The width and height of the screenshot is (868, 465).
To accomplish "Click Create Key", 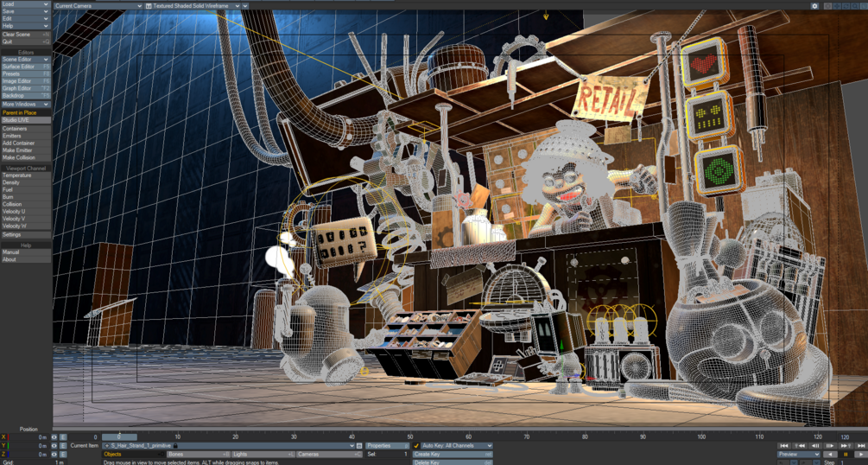I will coord(453,455).
